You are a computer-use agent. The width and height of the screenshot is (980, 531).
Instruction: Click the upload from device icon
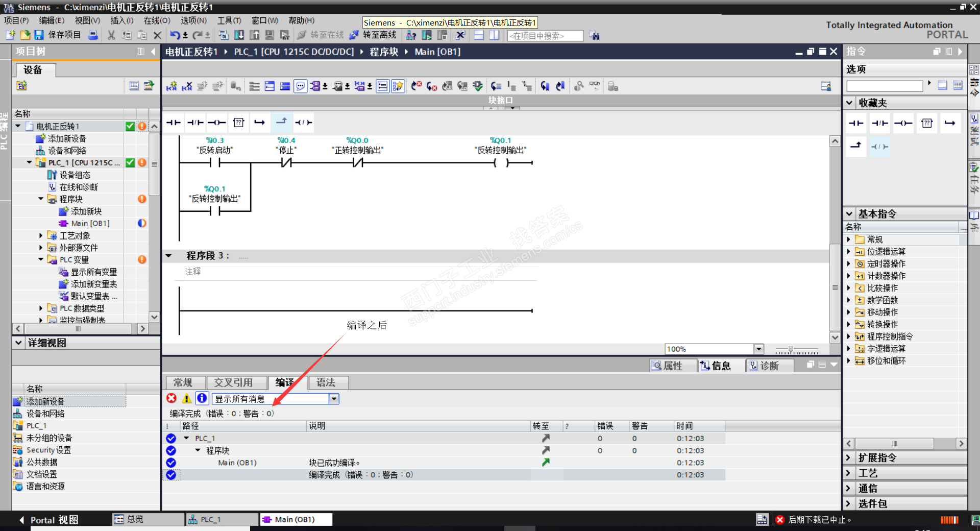pos(254,35)
